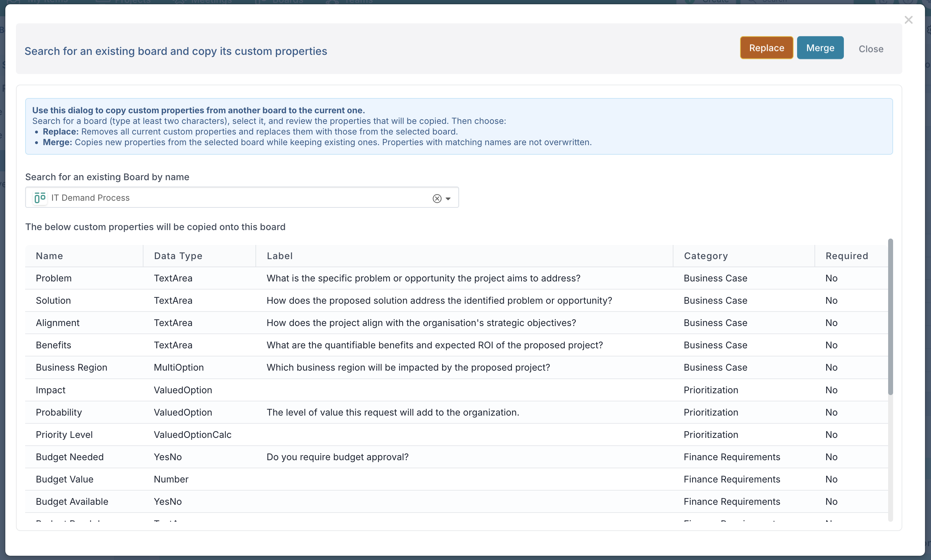Click the Name column header
This screenshot has width=931, height=560.
click(50, 256)
